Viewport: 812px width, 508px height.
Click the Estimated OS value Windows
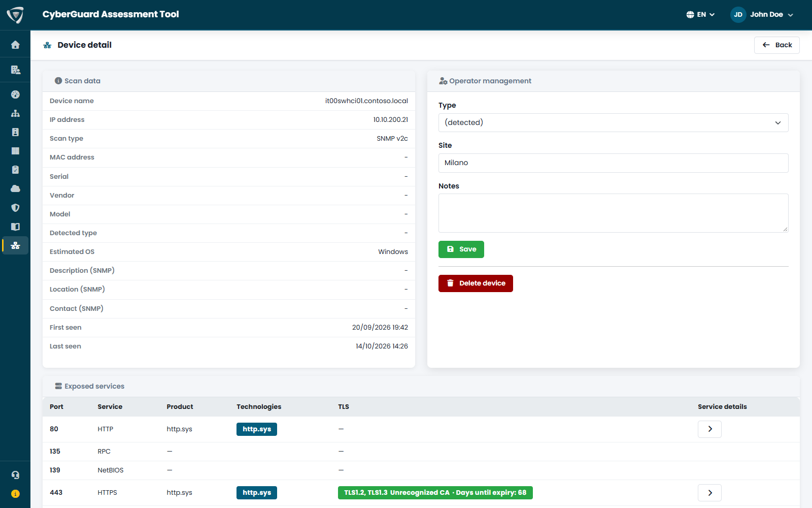[393, 252]
